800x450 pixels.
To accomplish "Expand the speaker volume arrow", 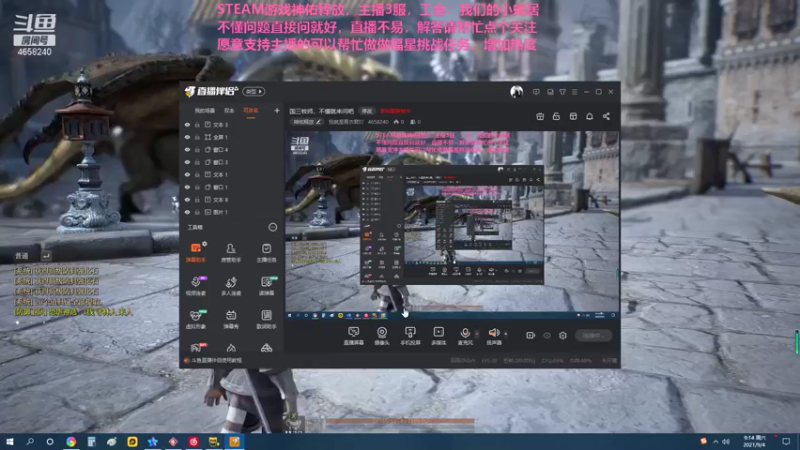I will click(x=506, y=334).
